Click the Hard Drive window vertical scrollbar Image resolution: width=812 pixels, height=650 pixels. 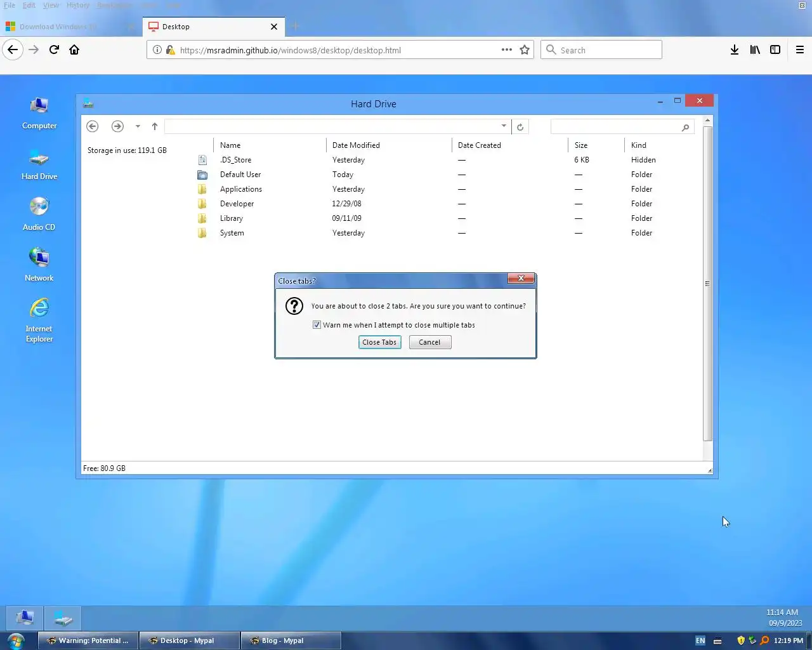(708, 284)
